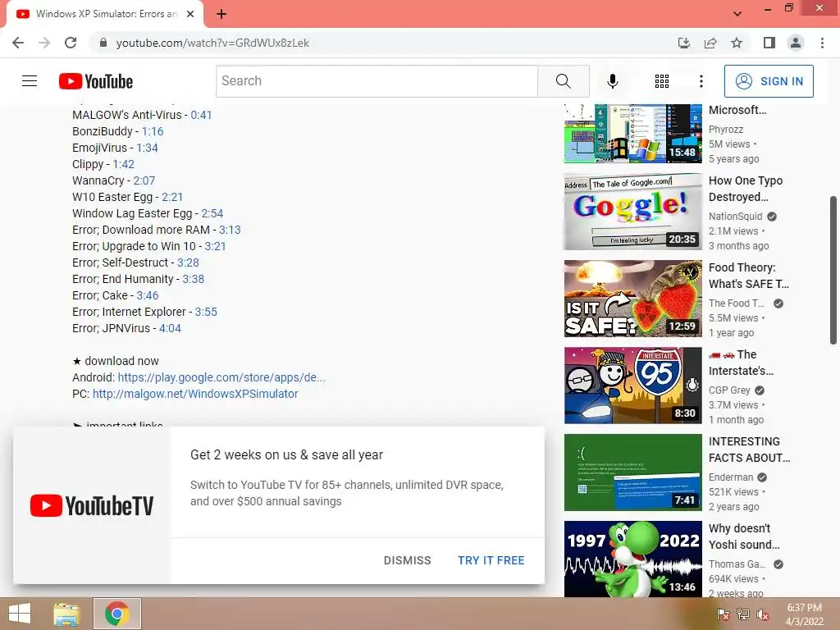The height and width of the screenshot is (630, 840).
Task: Click the 'How One Typo Destroyed...' video title
Action: pyautogui.click(x=745, y=189)
